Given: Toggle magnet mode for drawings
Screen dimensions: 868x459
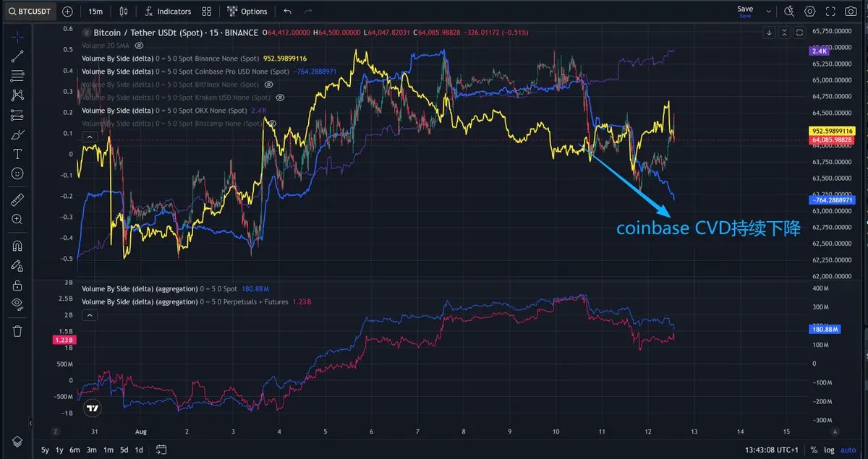Looking at the screenshot, I should pyautogui.click(x=17, y=245).
